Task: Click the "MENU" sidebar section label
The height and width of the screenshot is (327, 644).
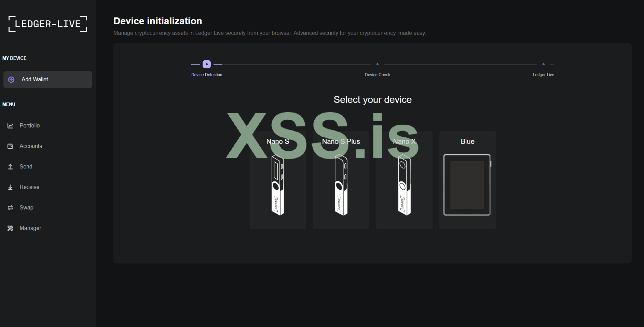Action: 9,104
